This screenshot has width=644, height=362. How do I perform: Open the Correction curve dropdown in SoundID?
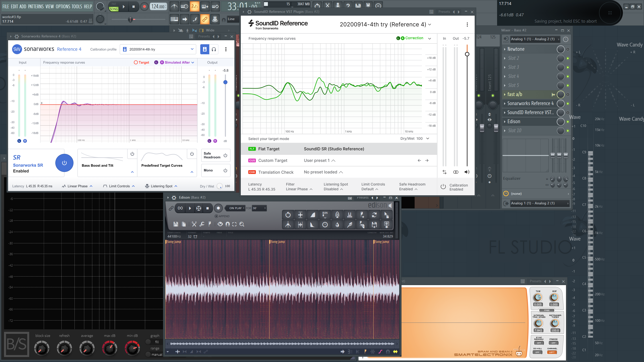point(430,38)
